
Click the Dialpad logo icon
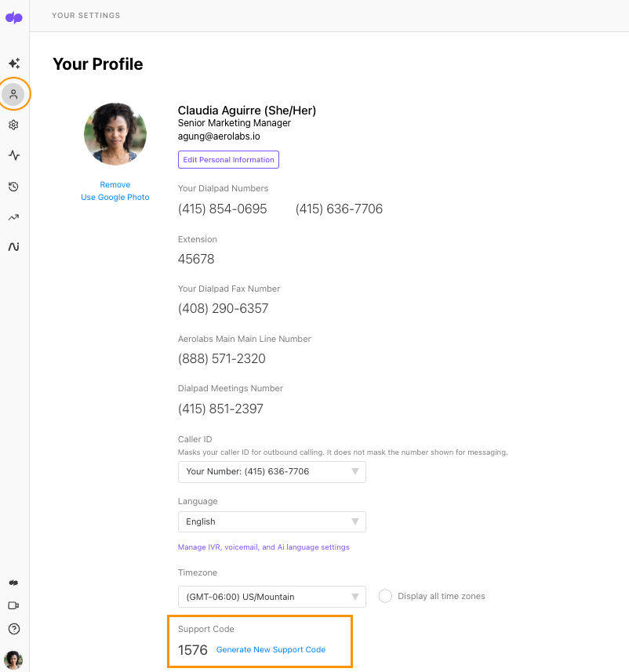[13, 17]
